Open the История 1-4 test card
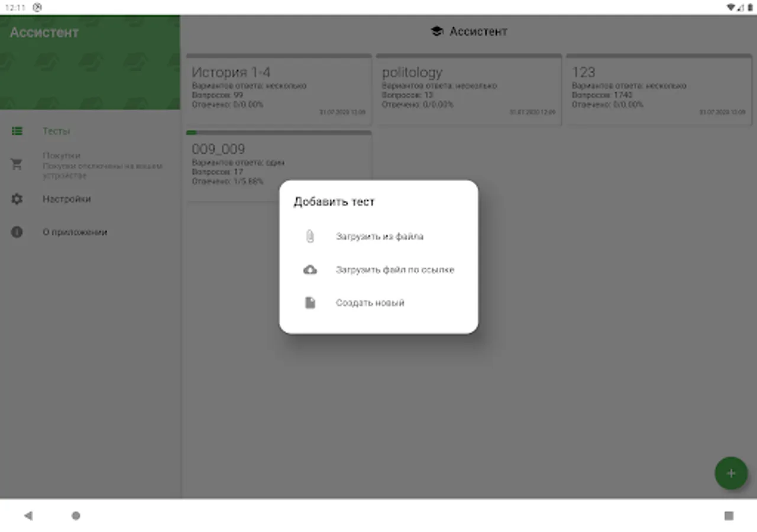757x532 pixels. coord(279,89)
